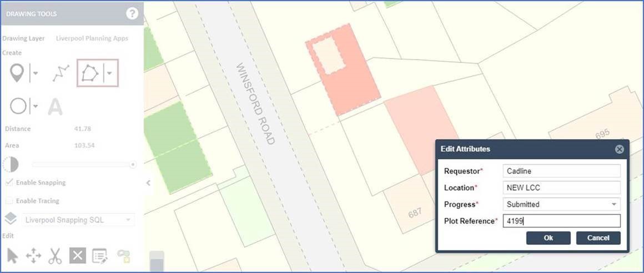Screen dimensions: 644x273
Task: Click the Plot Reference input field
Action: click(x=561, y=221)
